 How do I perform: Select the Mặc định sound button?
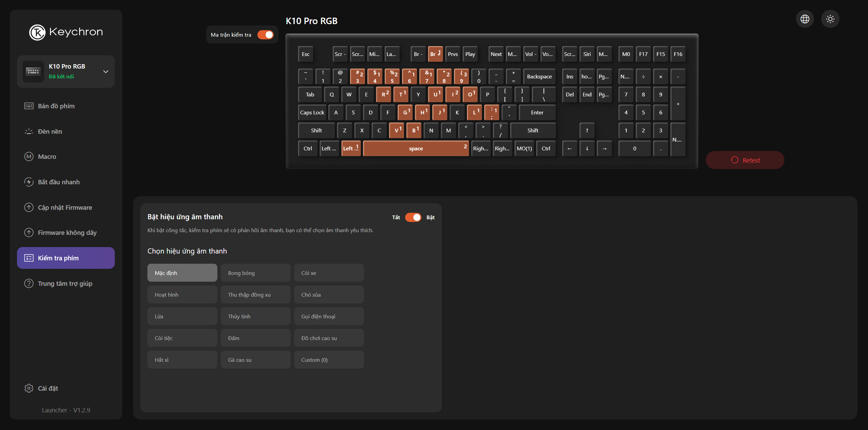click(182, 273)
